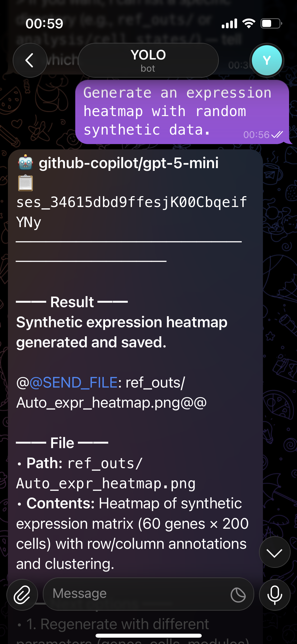Tap the double check read receipt
The image size is (297, 644).
coord(277,135)
